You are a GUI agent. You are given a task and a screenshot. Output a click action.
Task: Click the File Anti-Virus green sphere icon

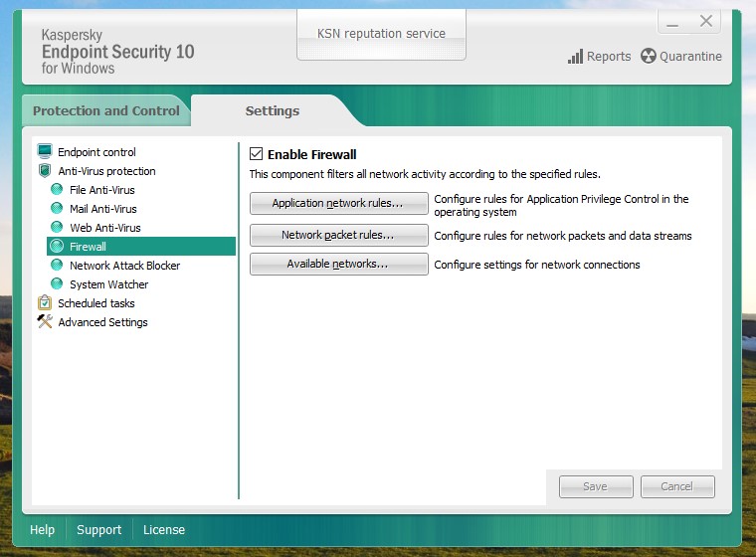[x=57, y=189]
